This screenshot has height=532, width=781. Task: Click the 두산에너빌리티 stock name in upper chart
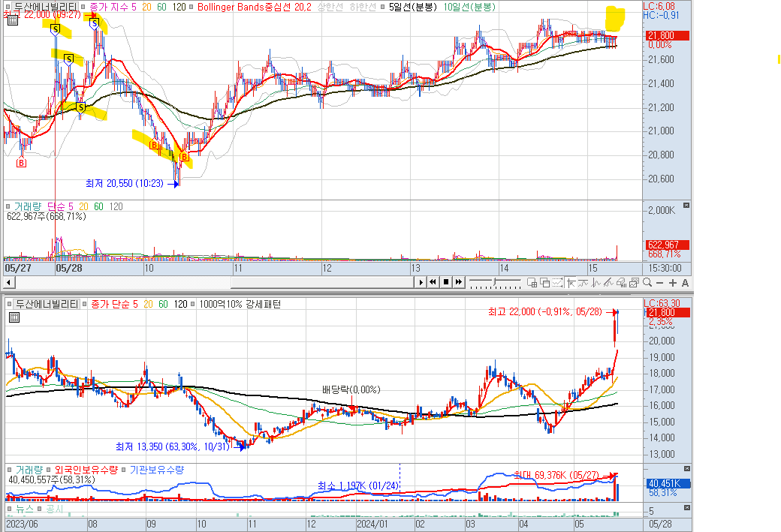coord(45,7)
